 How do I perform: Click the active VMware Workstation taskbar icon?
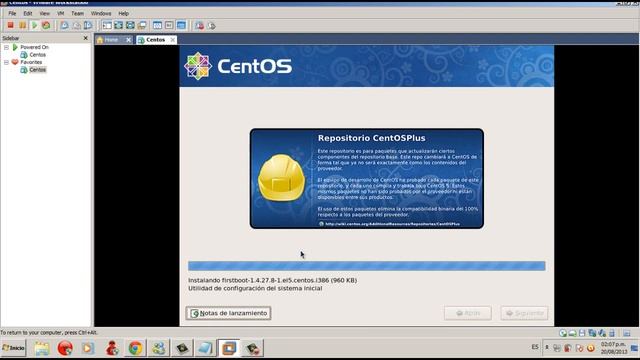[x=229, y=348]
